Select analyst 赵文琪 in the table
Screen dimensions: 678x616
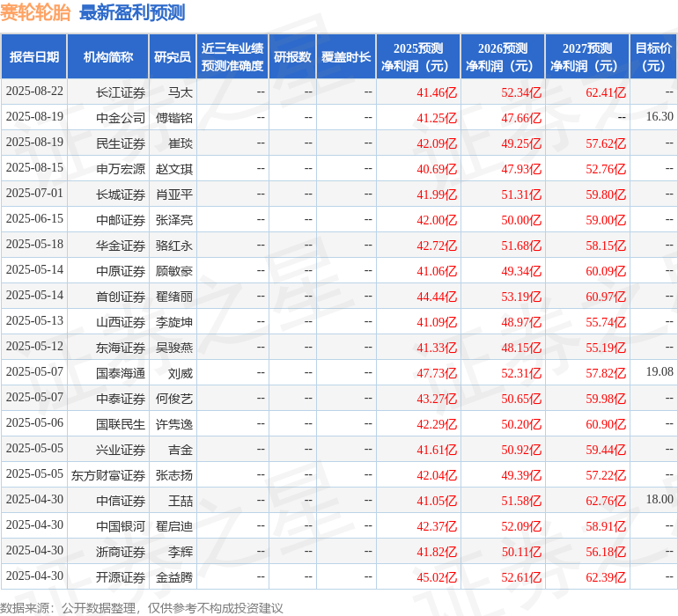click(174, 169)
